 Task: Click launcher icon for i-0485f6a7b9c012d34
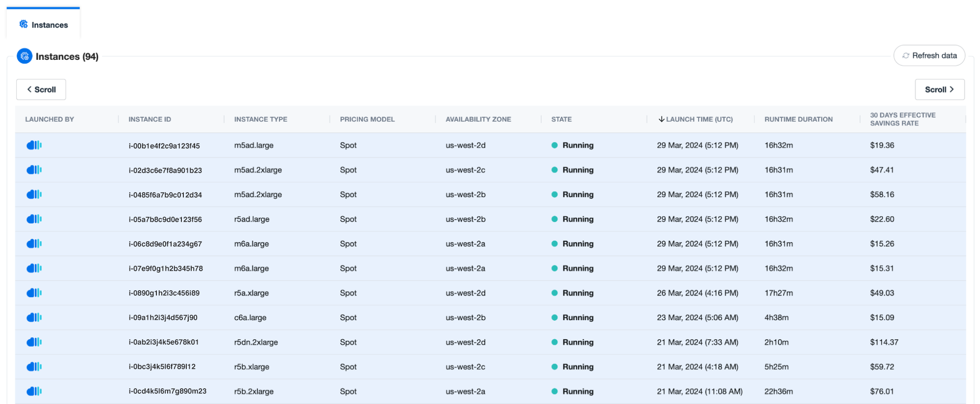(x=34, y=194)
